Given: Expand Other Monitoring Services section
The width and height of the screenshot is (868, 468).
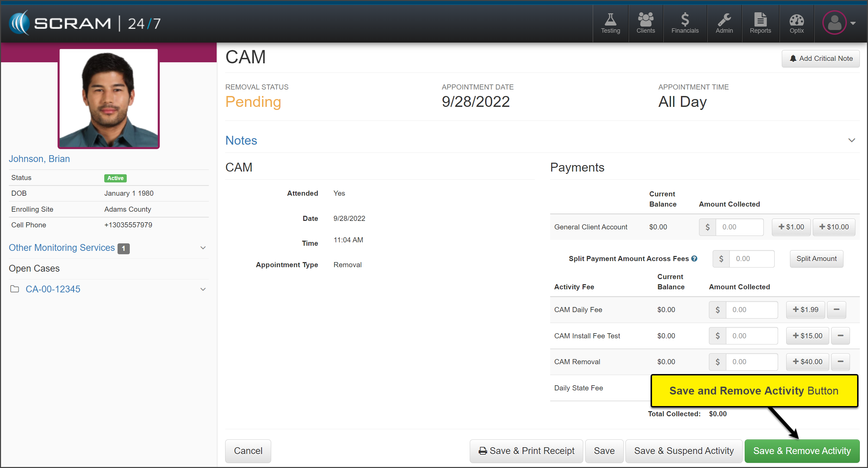Looking at the screenshot, I should pos(203,248).
